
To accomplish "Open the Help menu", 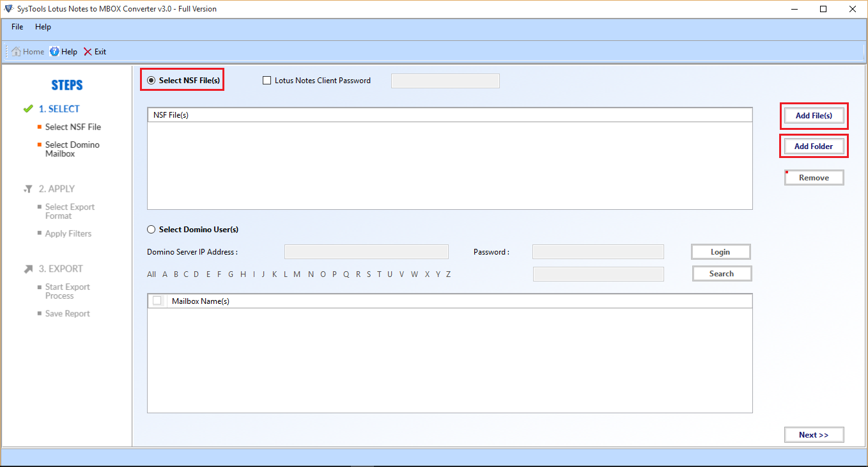I will coord(43,27).
